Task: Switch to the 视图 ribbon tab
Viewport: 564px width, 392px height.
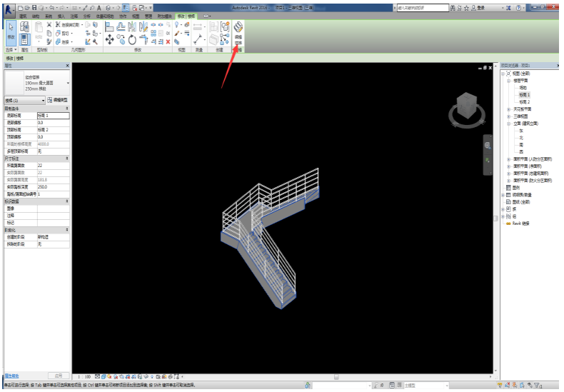Action: 136,15
